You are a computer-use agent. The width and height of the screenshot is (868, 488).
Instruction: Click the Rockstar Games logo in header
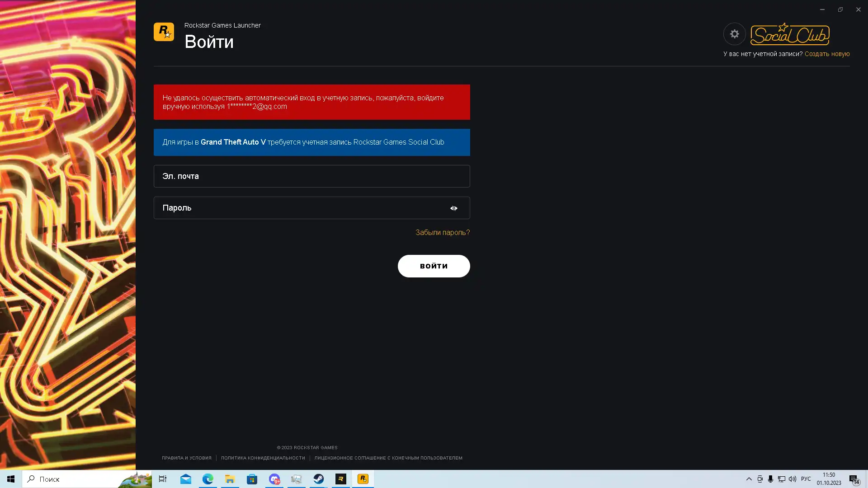point(164,32)
